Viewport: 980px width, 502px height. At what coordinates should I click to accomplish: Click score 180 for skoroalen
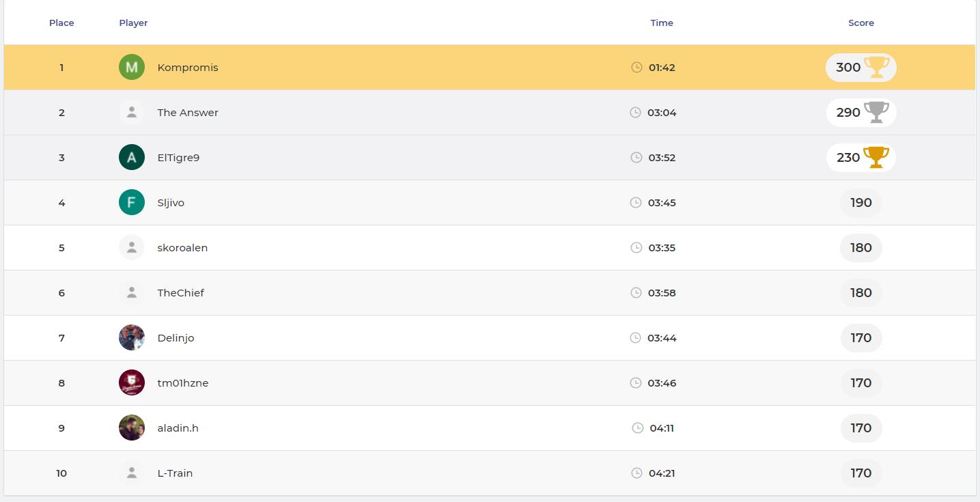point(861,247)
